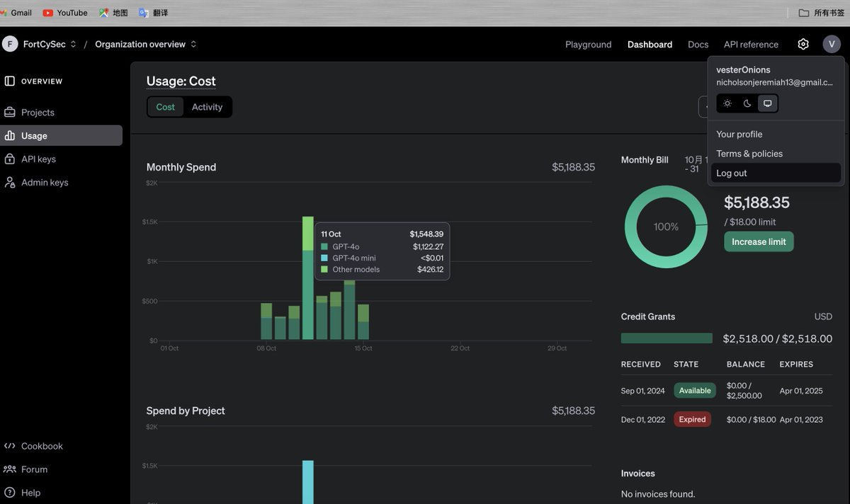Select the Activity tab

[207, 107]
